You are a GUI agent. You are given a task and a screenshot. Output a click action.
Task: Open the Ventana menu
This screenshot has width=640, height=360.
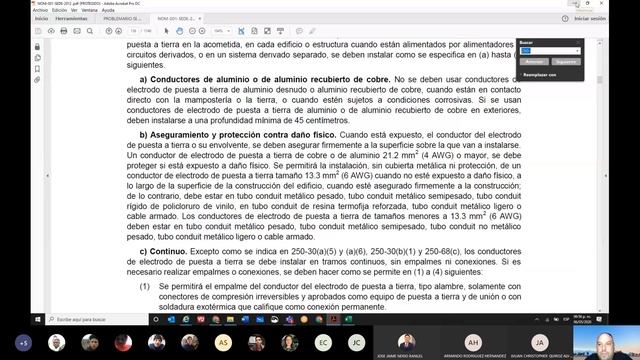pyautogui.click(x=89, y=10)
